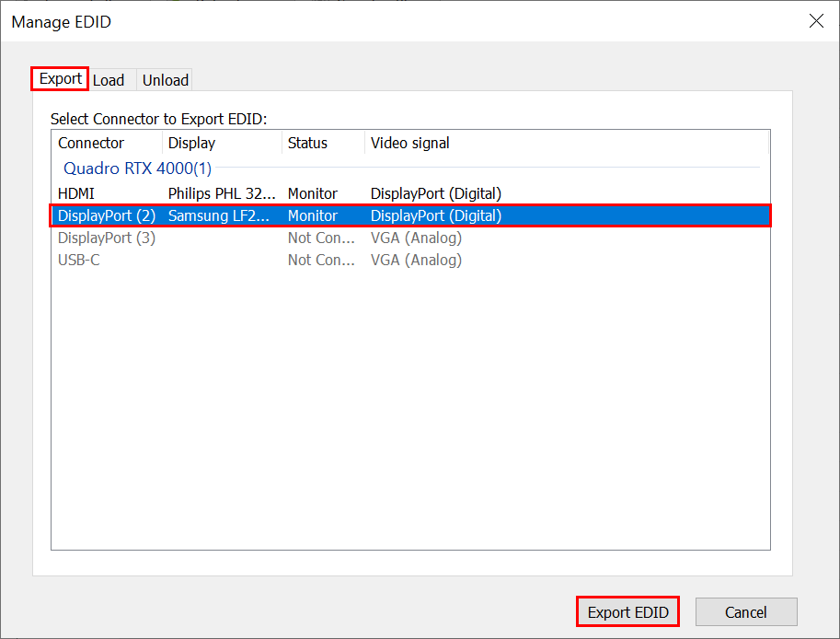
Task: Select the HDMI connector row
Action: coord(76,193)
